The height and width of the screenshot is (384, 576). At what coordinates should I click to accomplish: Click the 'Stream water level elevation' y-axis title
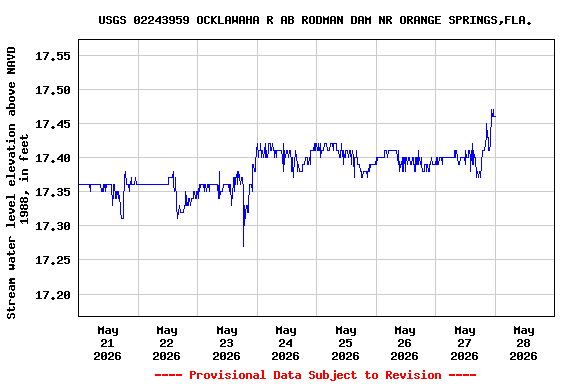tap(17, 183)
